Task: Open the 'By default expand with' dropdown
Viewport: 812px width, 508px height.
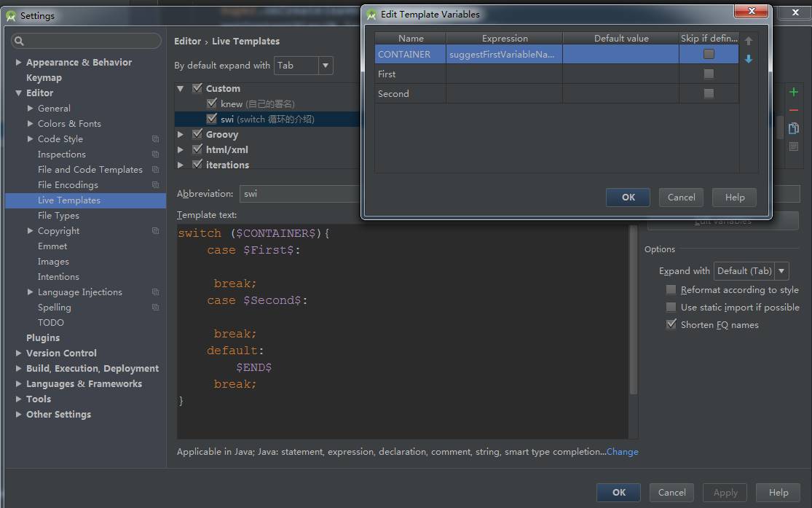Action: pos(324,65)
